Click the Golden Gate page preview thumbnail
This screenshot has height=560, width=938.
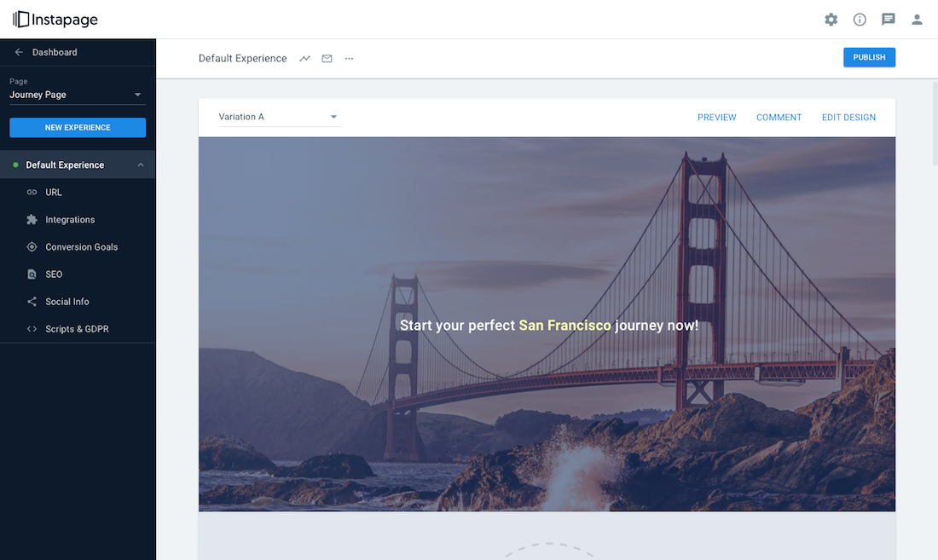coord(547,324)
